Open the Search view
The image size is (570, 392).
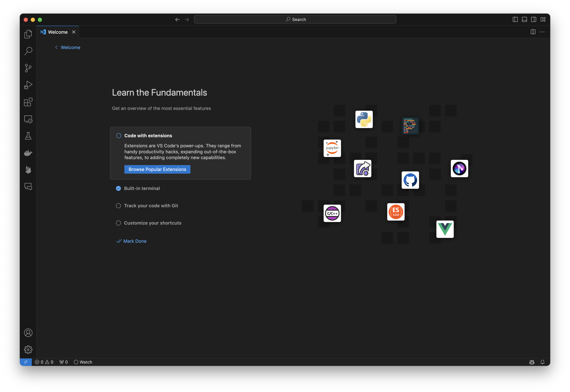[x=28, y=51]
